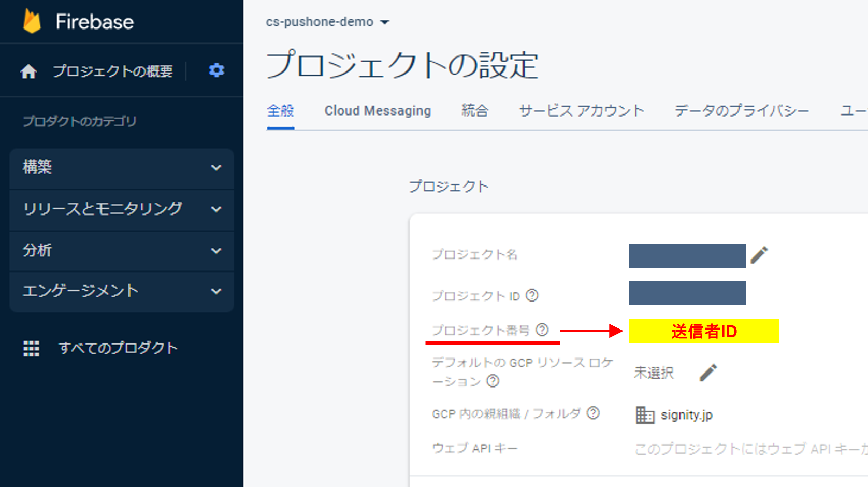Open the 統合 tab
Image resolution: width=868 pixels, height=487 pixels.
(475, 111)
